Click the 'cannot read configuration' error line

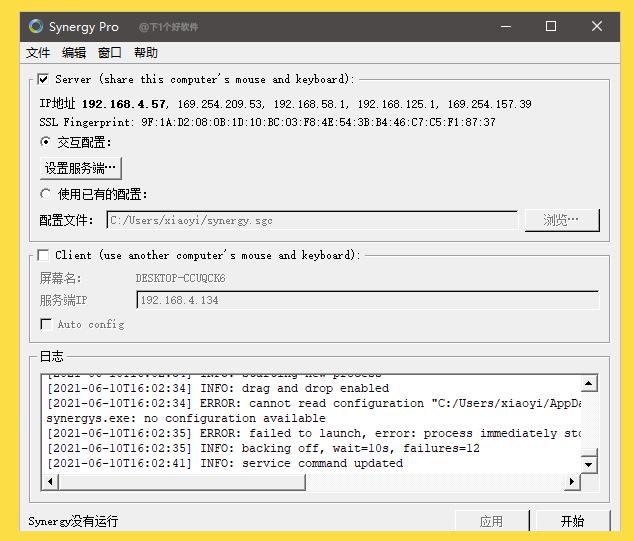point(314,404)
